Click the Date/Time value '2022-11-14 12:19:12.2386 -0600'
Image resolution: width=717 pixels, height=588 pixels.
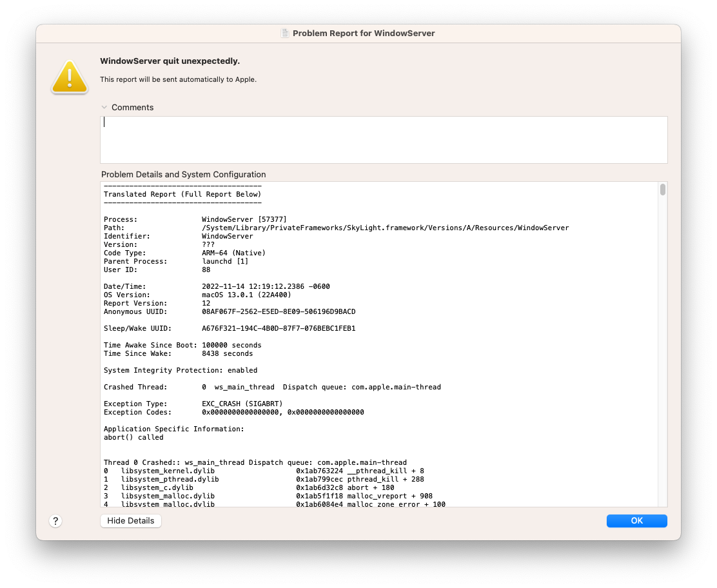pos(266,286)
